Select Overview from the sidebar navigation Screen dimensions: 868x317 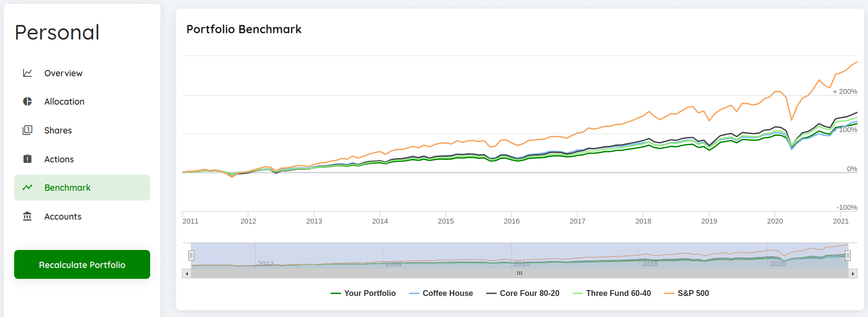[x=63, y=72]
